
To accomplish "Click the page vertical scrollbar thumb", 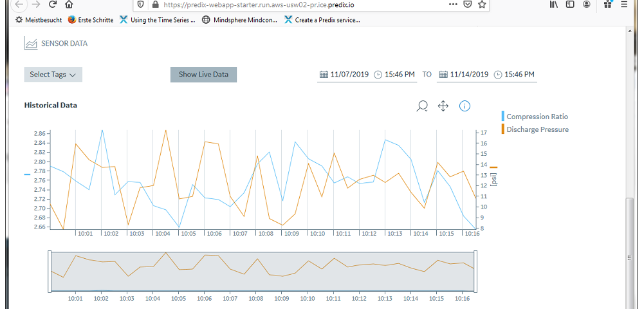I will [x=629, y=257].
